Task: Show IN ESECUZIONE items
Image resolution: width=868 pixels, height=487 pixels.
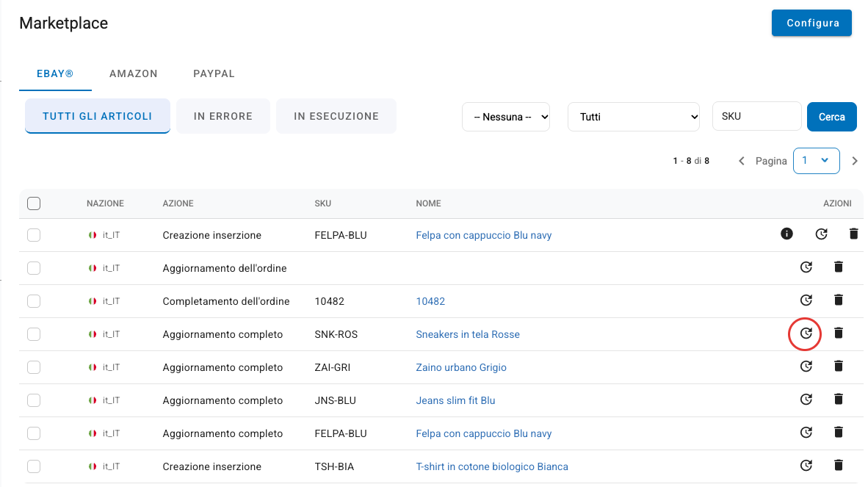Action: point(336,116)
